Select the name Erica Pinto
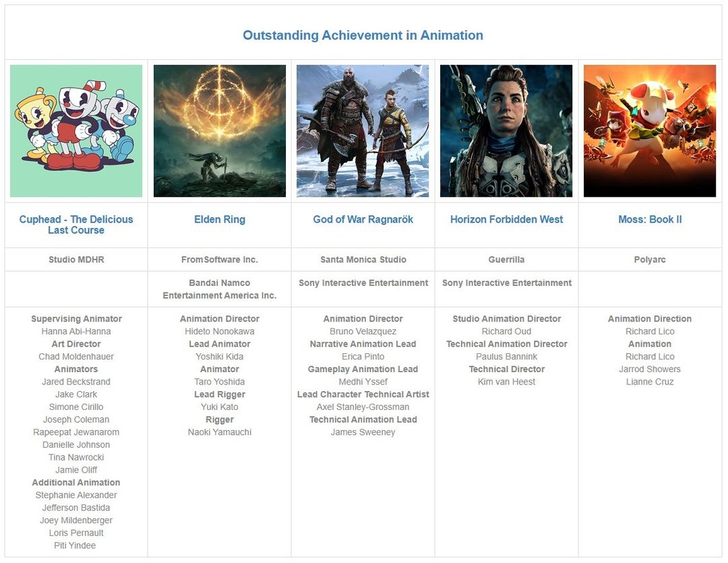728x563 pixels. [363, 356]
